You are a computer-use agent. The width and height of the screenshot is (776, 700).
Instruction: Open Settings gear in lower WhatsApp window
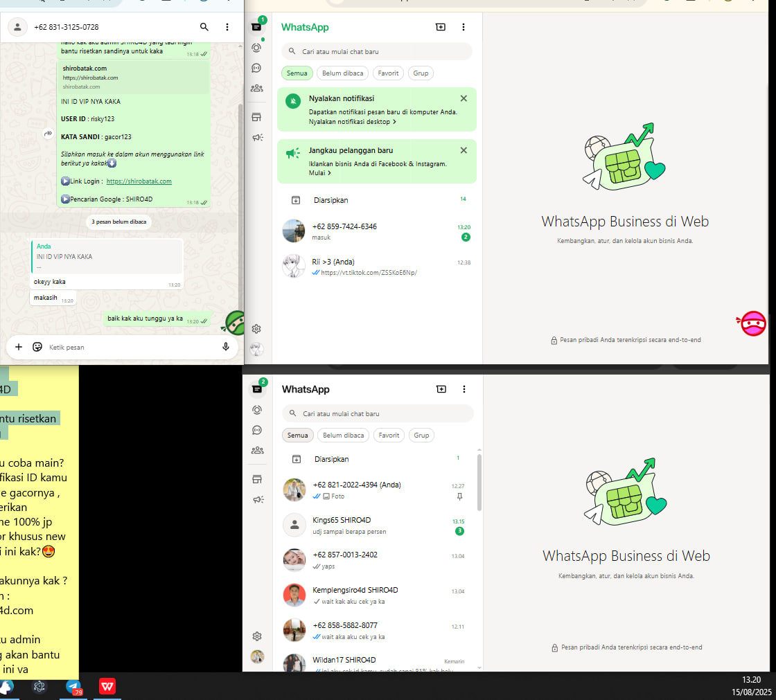click(x=257, y=636)
